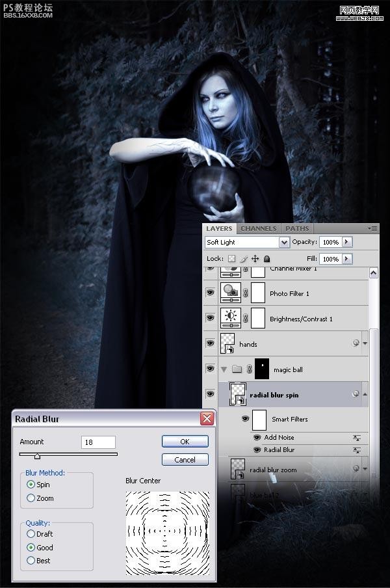Choose Draft quality
This screenshot has height=588, width=390.
31,533
